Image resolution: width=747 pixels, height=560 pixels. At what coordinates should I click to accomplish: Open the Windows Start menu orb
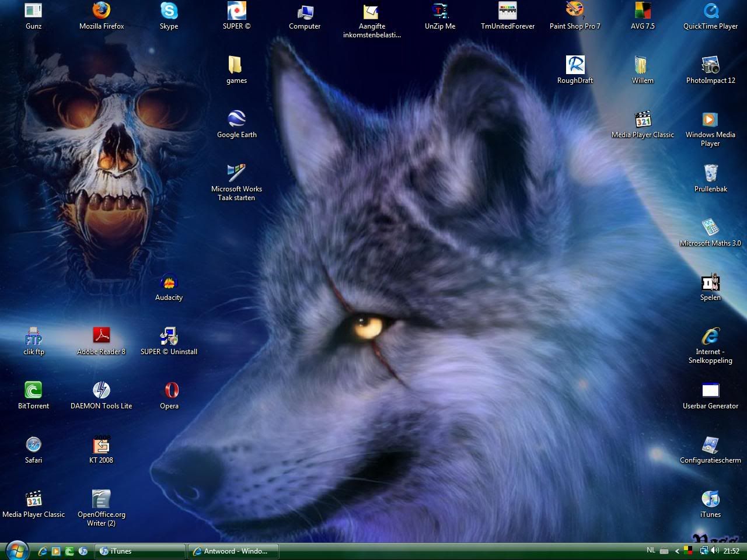(x=16, y=551)
